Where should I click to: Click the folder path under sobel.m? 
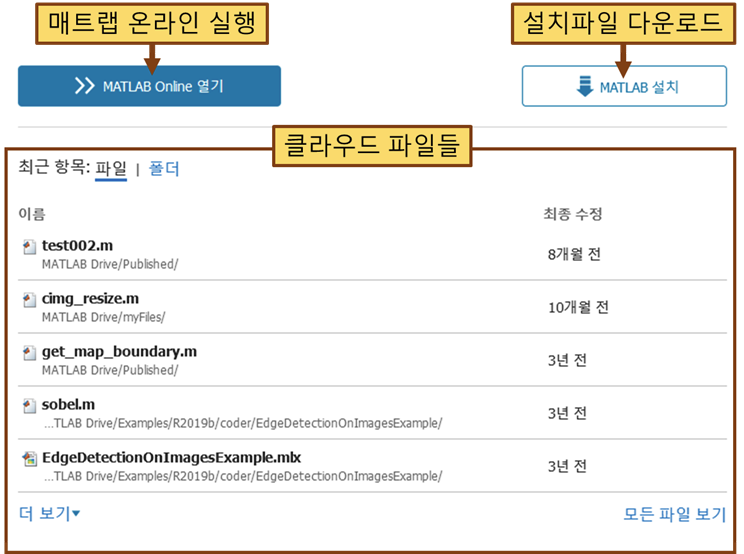(243, 423)
